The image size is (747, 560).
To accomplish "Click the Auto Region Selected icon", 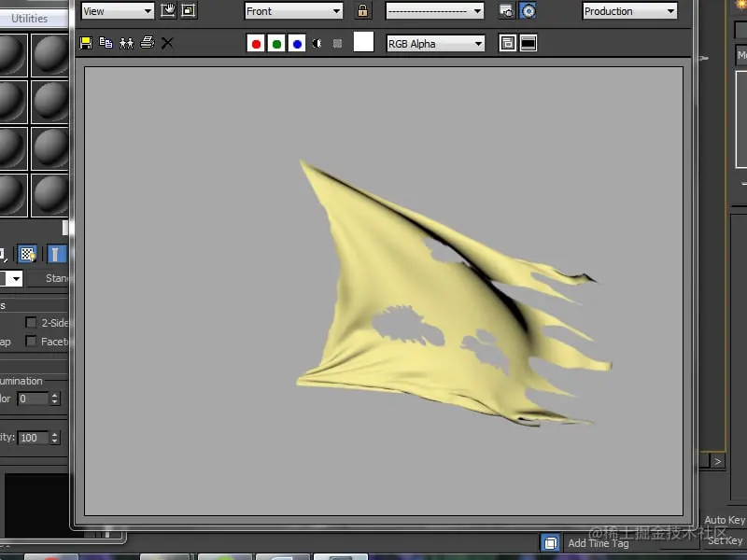I will coord(189,10).
